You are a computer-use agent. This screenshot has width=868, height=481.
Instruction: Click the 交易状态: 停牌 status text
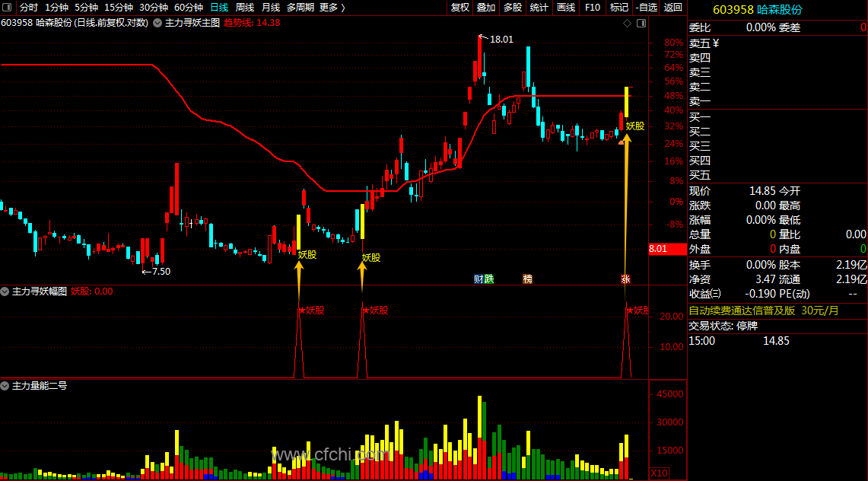point(723,326)
